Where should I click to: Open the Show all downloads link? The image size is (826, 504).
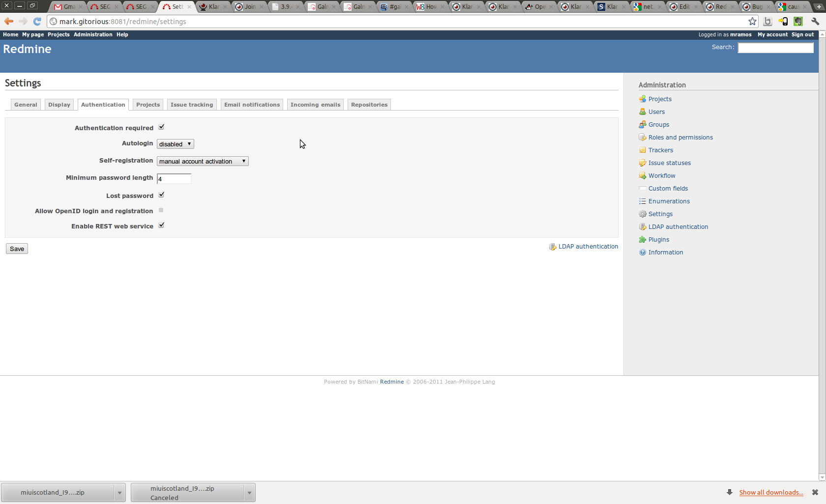pos(771,492)
